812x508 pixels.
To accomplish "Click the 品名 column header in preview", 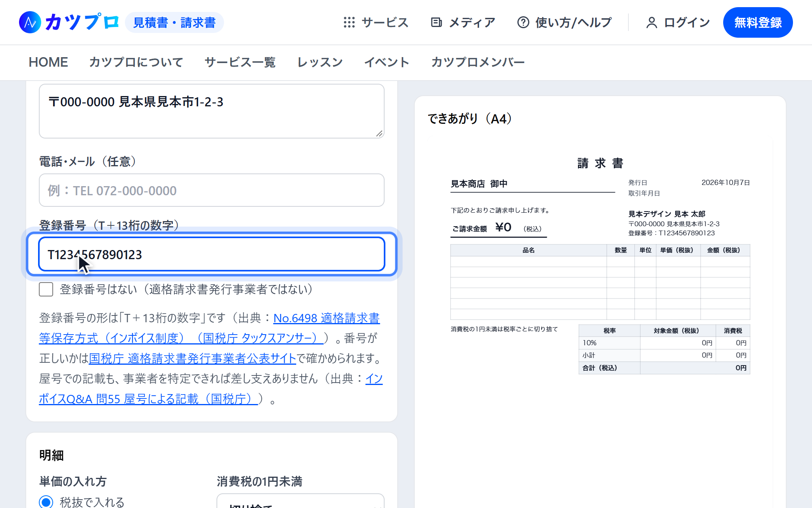I will point(529,250).
